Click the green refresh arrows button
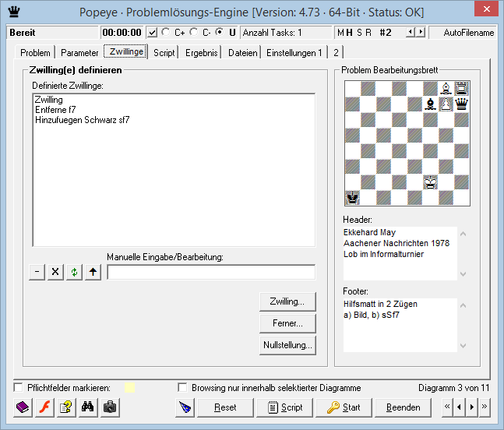 (x=74, y=272)
